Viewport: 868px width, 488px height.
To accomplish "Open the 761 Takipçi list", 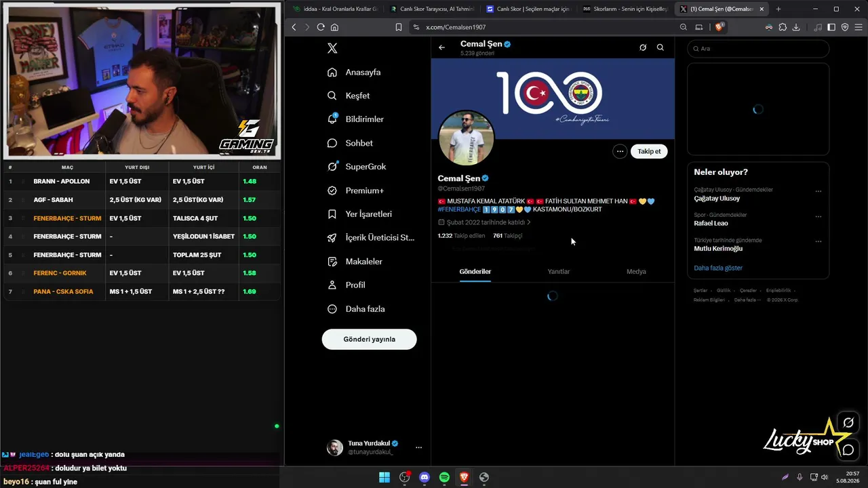I will (x=507, y=236).
